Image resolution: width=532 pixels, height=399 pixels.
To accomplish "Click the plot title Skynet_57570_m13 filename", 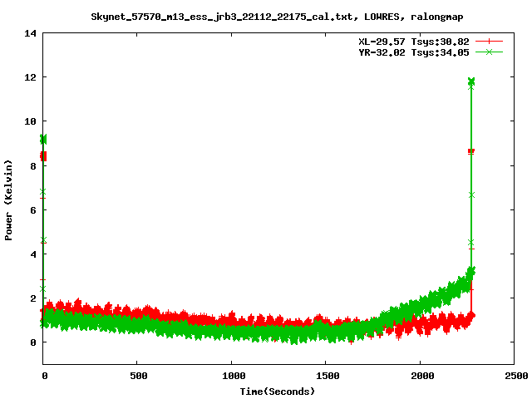I will coord(222,17).
